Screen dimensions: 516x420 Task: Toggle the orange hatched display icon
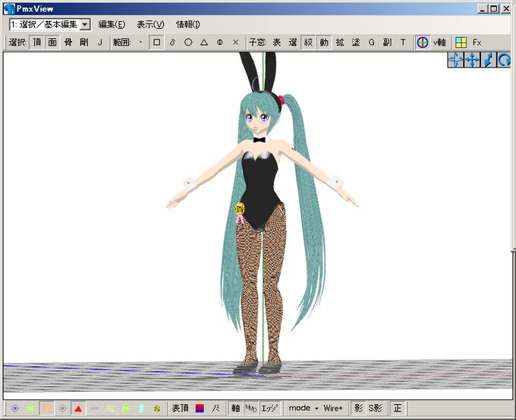(47, 409)
